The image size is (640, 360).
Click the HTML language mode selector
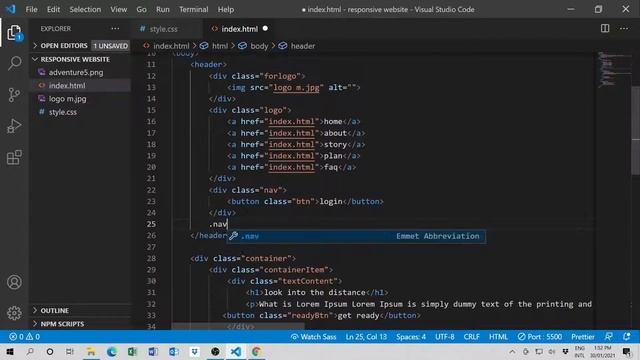coord(498,337)
